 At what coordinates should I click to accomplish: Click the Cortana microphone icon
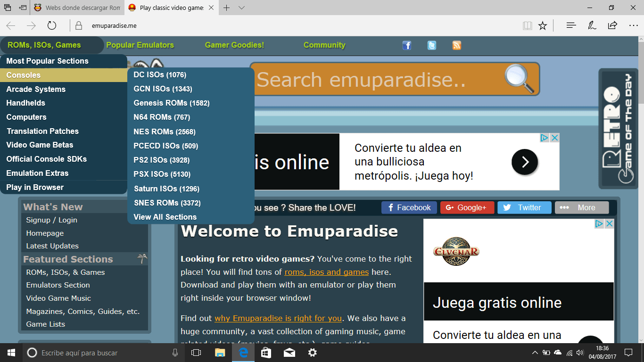[x=175, y=353]
